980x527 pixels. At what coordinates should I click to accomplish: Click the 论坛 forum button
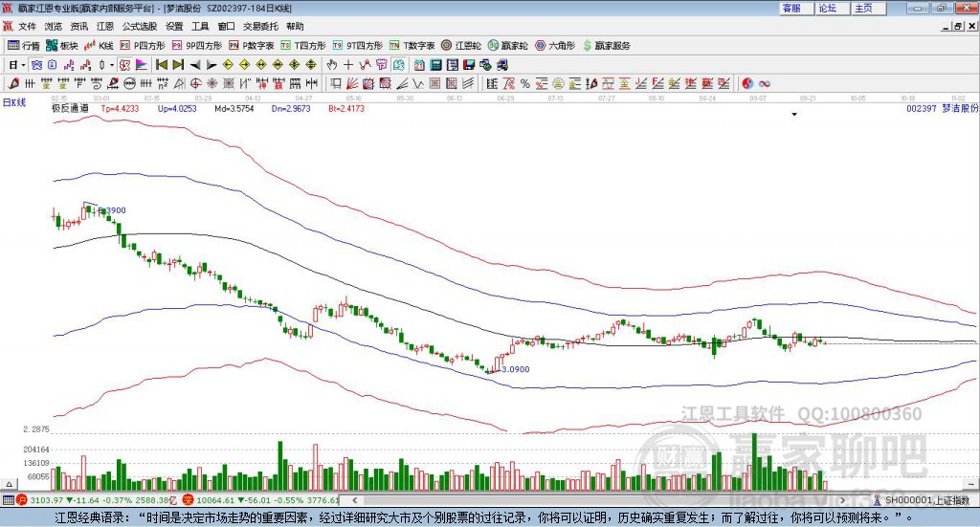[827, 8]
